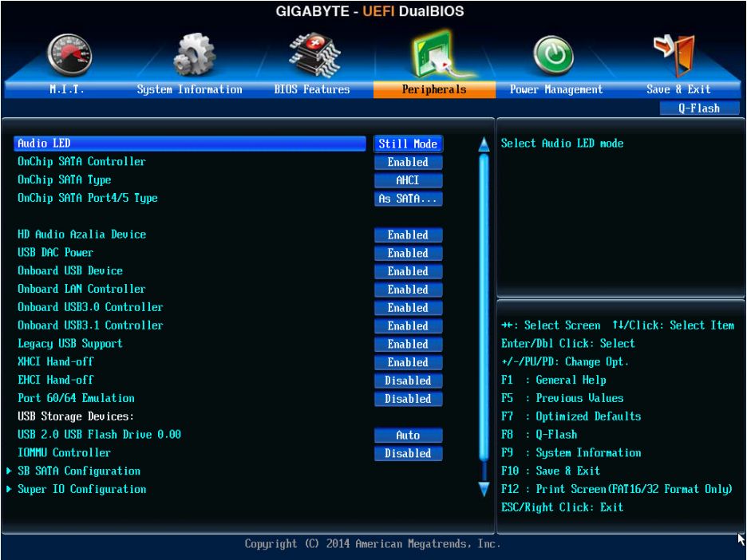
Task: Select the Peripherals tab
Action: pos(434,89)
